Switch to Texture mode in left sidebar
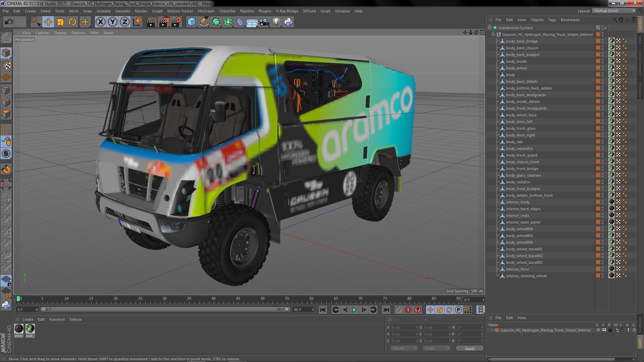Viewport: 644px width, 362px height. point(6,65)
